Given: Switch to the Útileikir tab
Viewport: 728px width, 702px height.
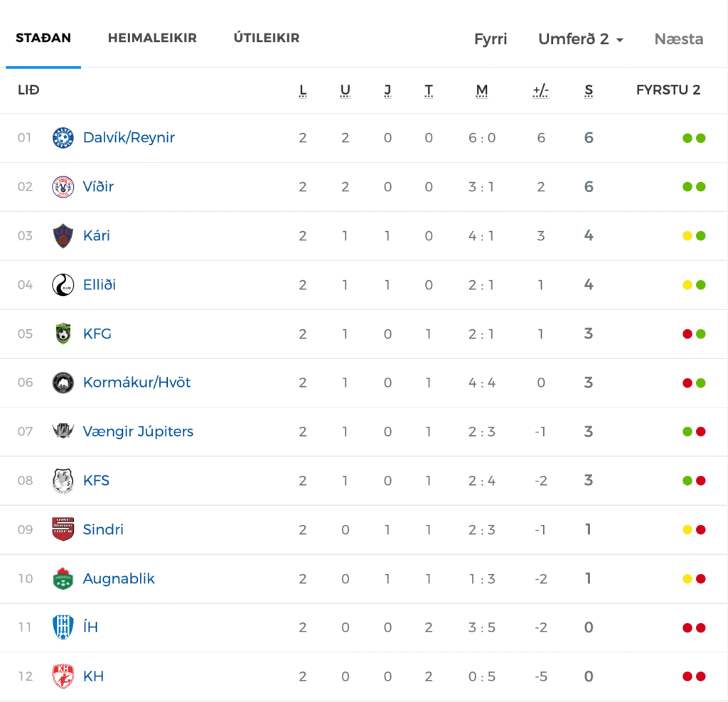Looking at the screenshot, I should click(x=267, y=38).
